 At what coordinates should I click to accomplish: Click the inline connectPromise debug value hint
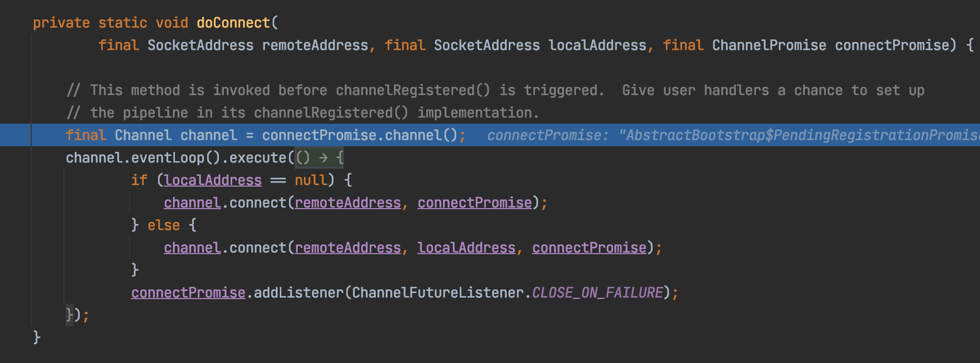(733, 135)
